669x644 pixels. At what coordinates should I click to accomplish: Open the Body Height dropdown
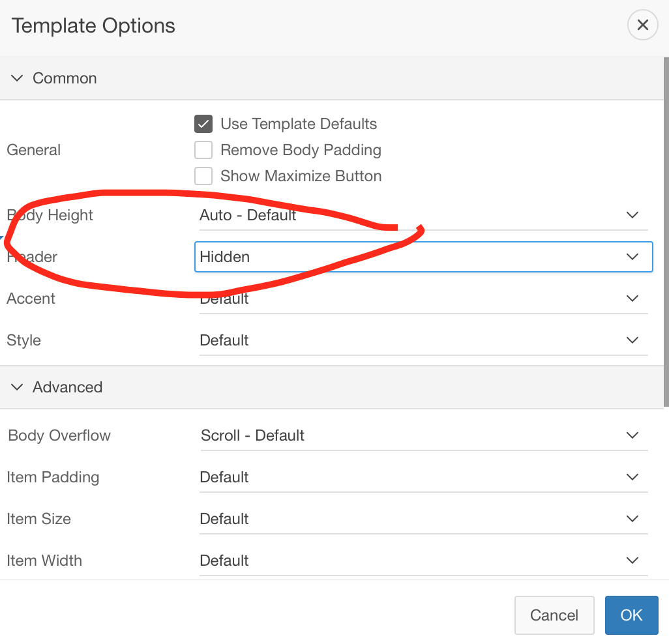click(424, 214)
